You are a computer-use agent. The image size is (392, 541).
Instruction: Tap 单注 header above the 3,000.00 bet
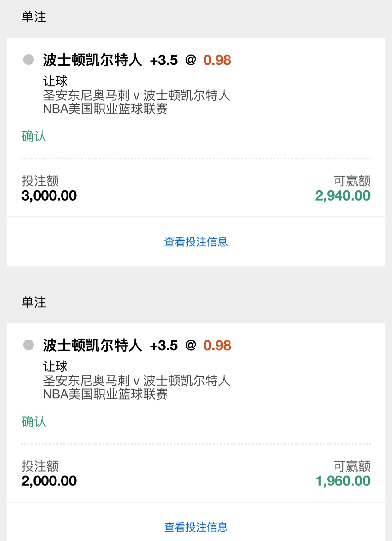tap(34, 17)
